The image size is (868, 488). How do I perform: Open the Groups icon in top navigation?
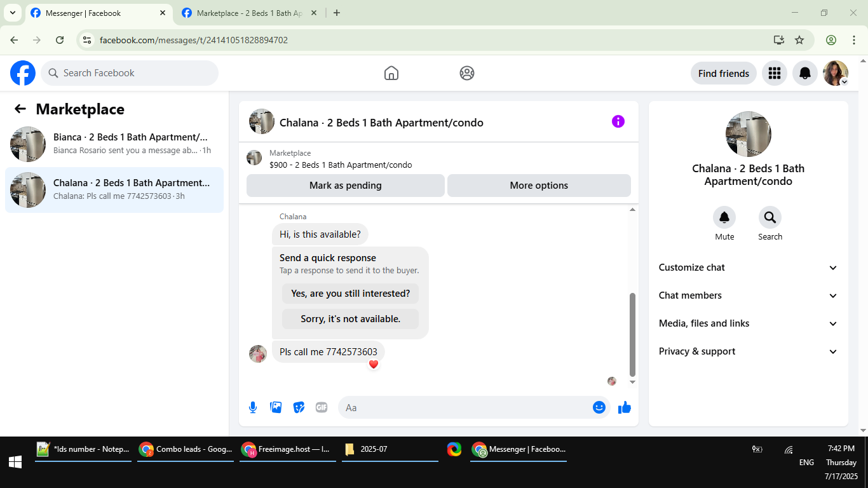click(467, 73)
